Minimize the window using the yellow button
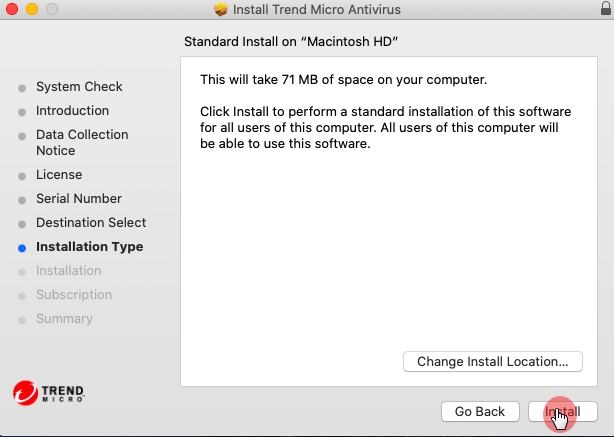 pos(32,9)
